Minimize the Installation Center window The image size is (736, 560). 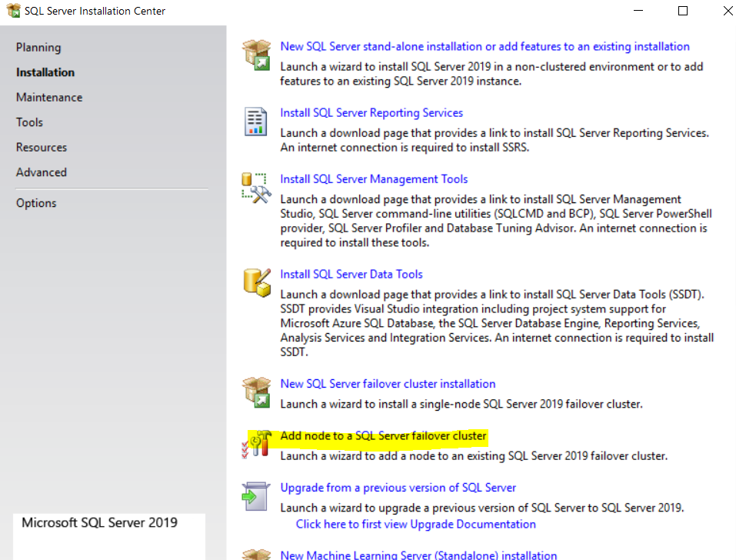pos(638,10)
